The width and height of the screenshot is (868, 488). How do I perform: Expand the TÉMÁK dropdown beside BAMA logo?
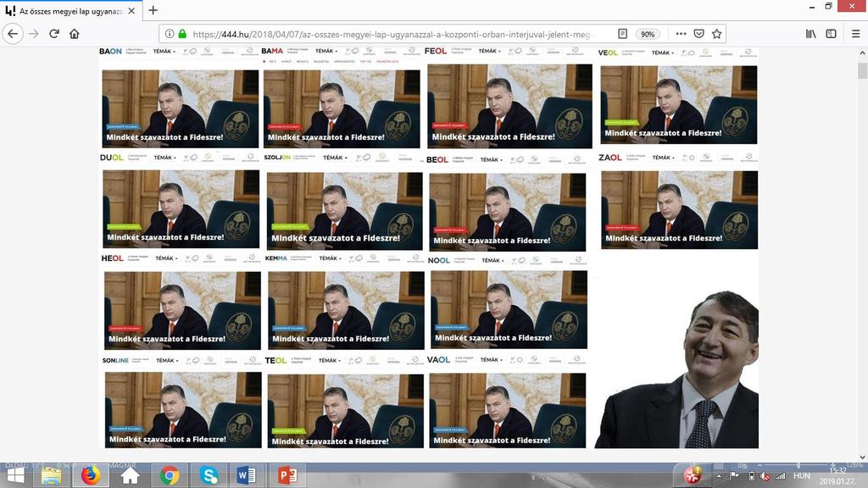pos(326,51)
